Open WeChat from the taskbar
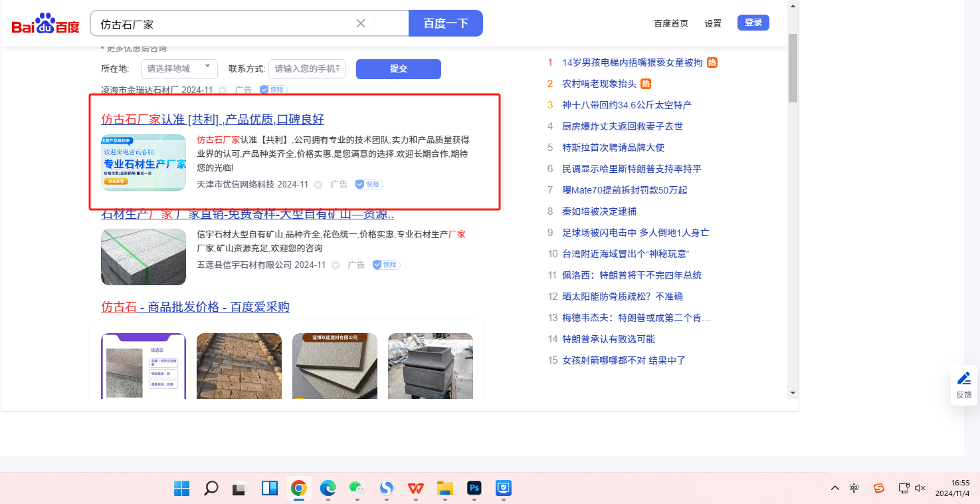Screen dimensions: 980x504 [x=357, y=489]
